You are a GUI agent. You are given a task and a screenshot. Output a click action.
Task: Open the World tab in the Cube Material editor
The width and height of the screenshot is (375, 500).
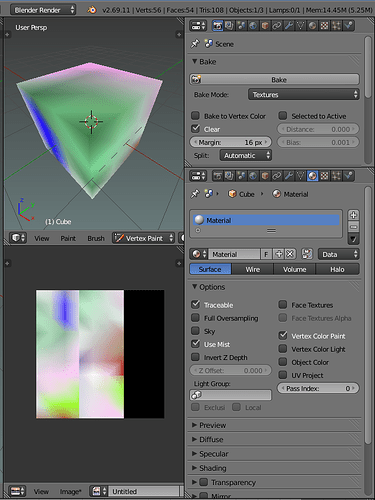pyautogui.click(x=253, y=176)
